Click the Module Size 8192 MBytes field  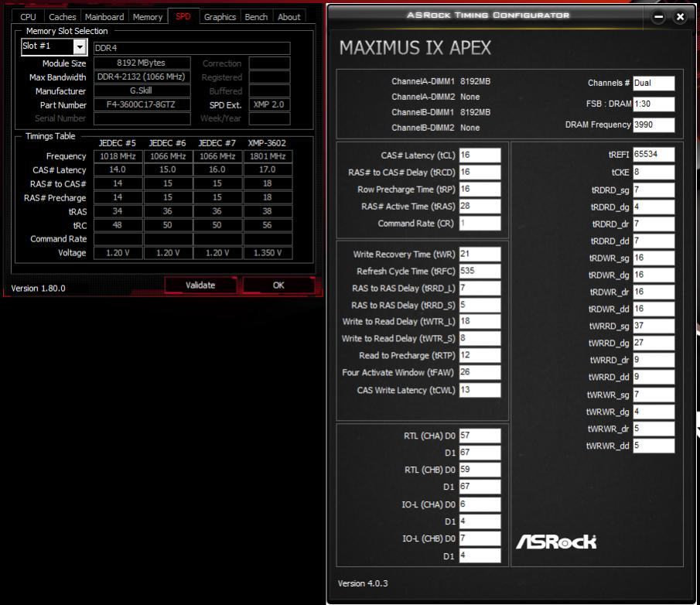click(142, 63)
